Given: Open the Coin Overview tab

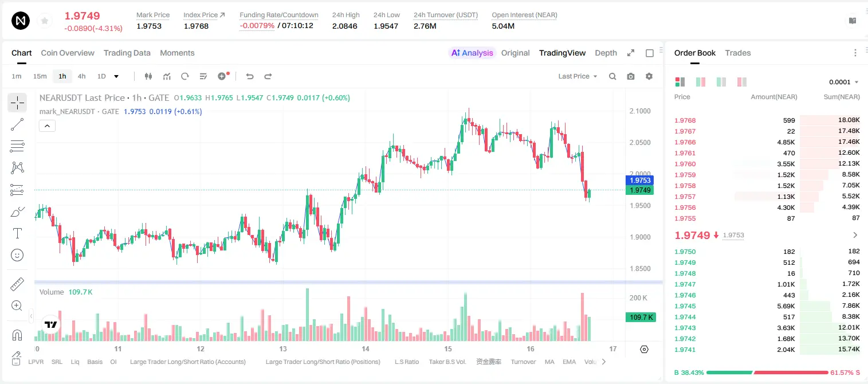Looking at the screenshot, I should tap(68, 53).
